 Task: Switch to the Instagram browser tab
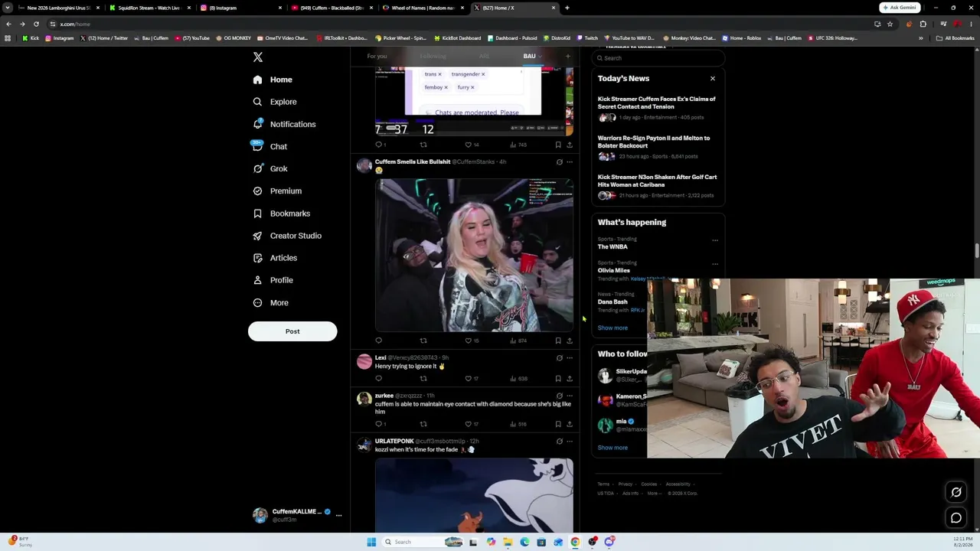coord(241,8)
